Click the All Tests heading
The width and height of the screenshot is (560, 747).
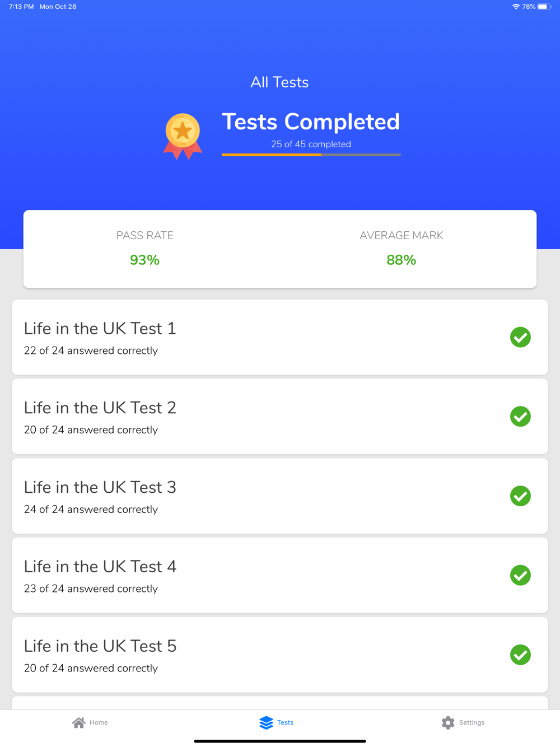[279, 82]
